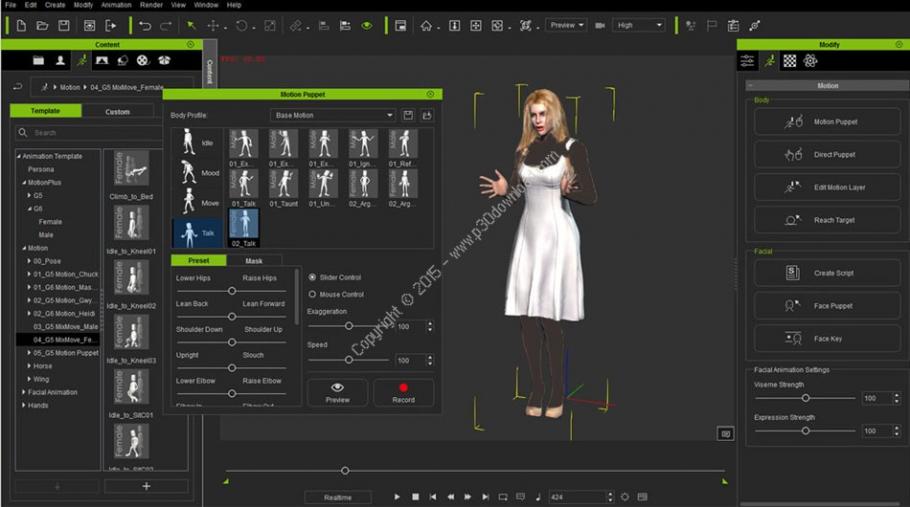910x507 pixels.
Task: Toggle the green eye visibility icon
Action: 367,25
